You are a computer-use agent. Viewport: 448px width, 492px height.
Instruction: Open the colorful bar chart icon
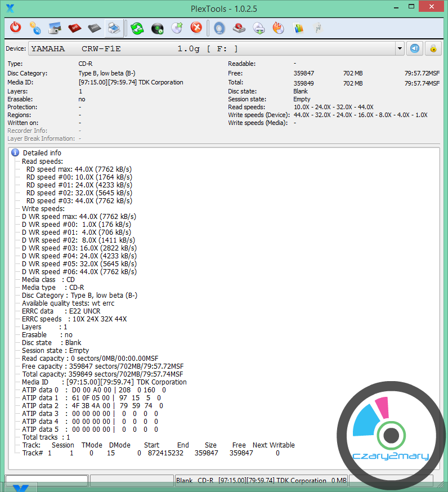coord(298,28)
